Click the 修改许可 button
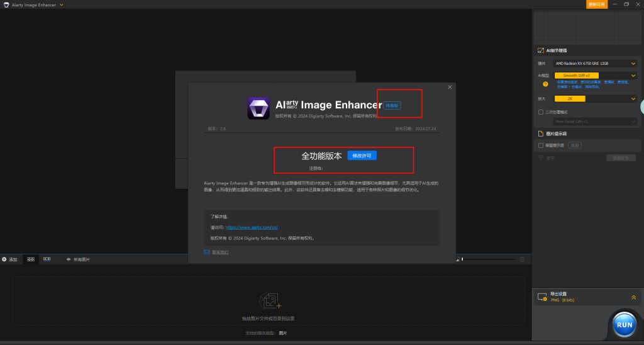 (362, 156)
